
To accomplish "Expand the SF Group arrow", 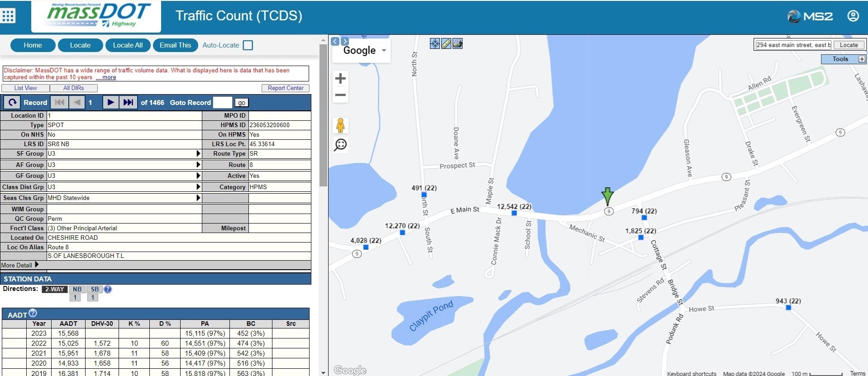I will (198, 153).
